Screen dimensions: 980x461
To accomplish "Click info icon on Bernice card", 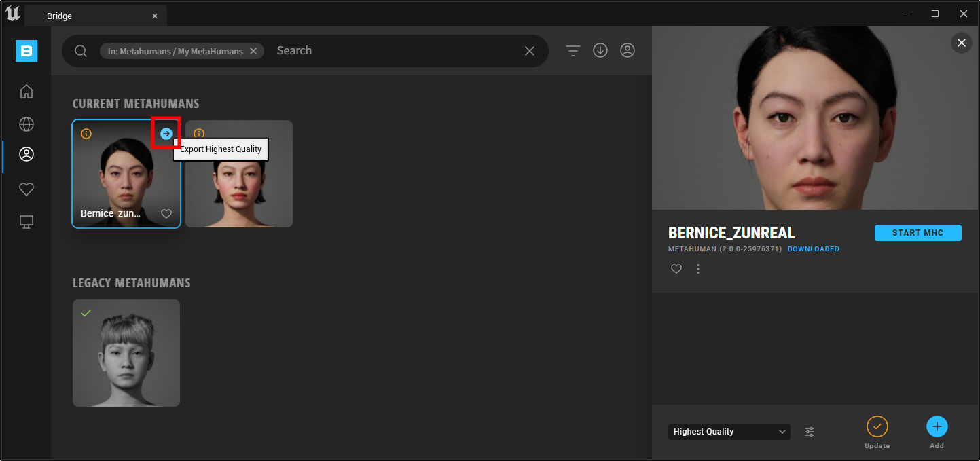I will point(86,134).
